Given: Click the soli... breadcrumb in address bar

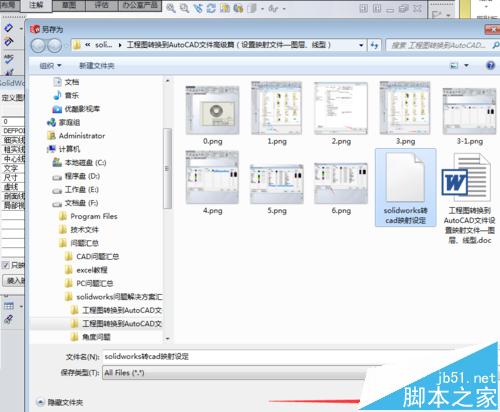Looking at the screenshot, I should coord(103,45).
